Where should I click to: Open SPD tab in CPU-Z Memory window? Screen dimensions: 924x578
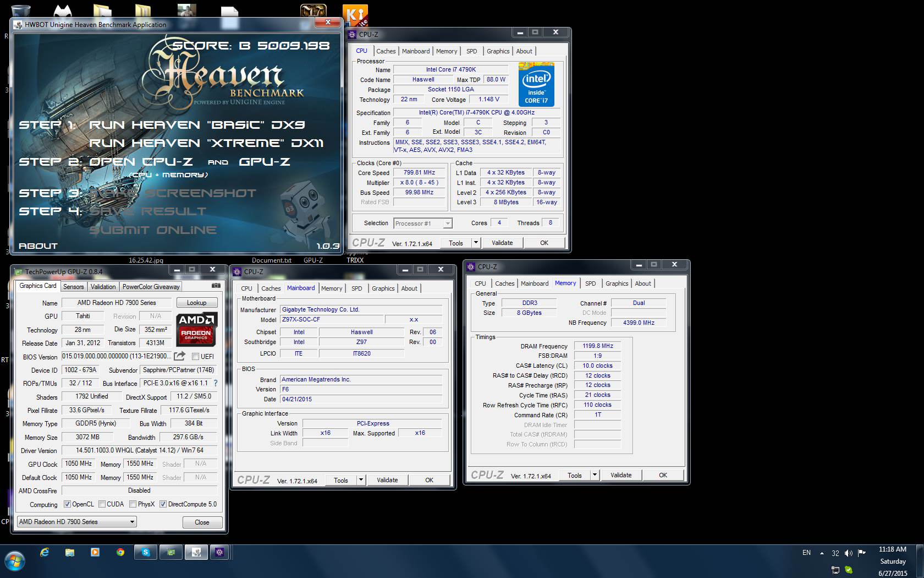click(590, 283)
